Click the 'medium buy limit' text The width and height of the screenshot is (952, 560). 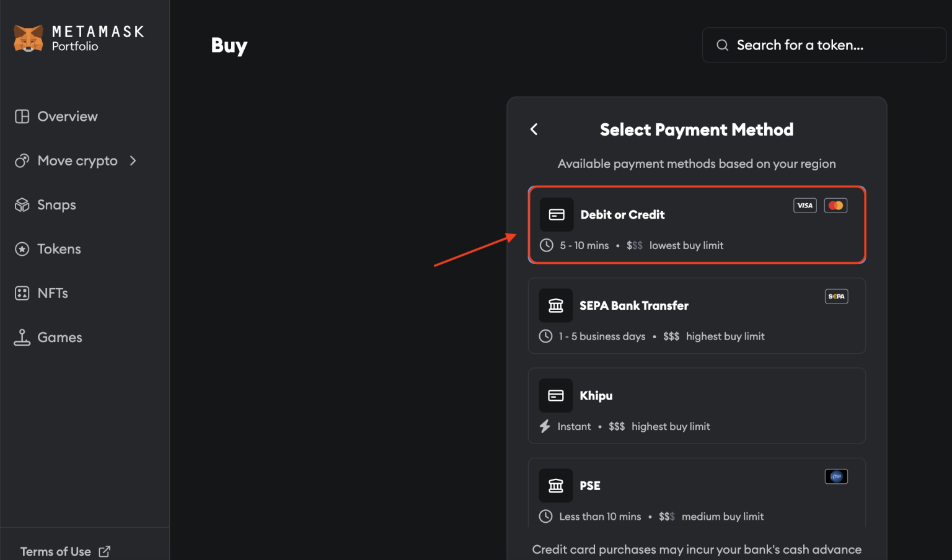click(723, 517)
